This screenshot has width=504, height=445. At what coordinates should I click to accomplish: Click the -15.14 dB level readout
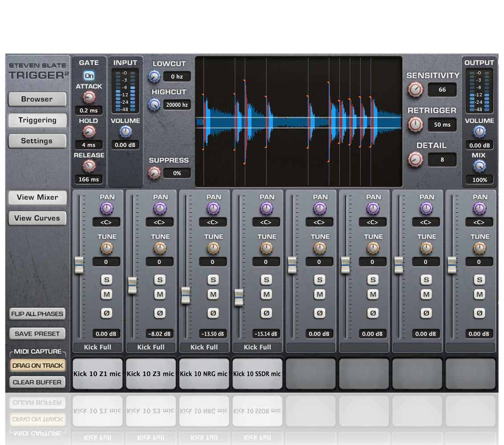[266, 334]
